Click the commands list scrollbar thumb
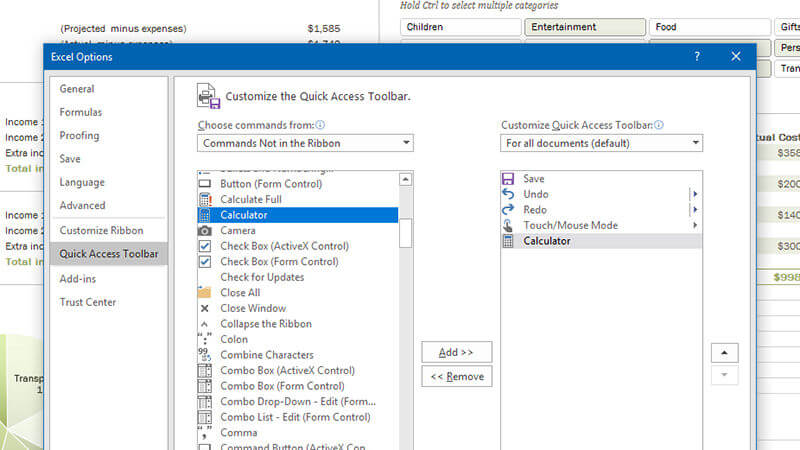This screenshot has width=800, height=450. coord(405,233)
